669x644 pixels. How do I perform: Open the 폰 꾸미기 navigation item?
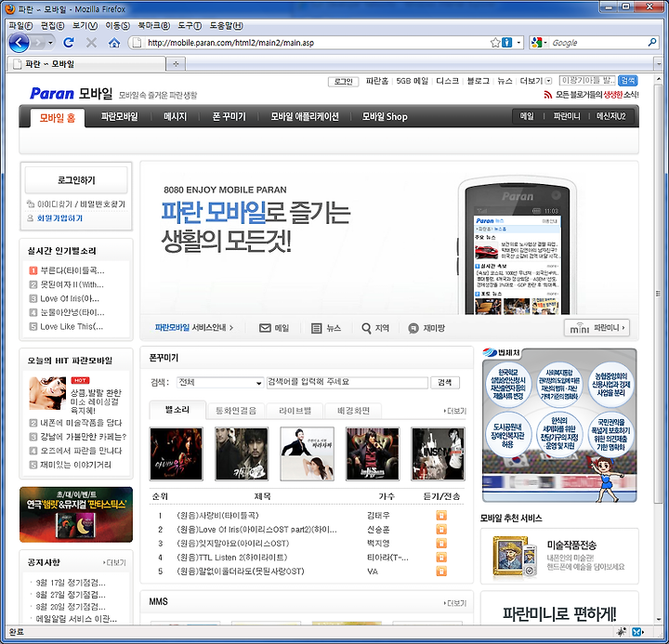[x=230, y=116]
